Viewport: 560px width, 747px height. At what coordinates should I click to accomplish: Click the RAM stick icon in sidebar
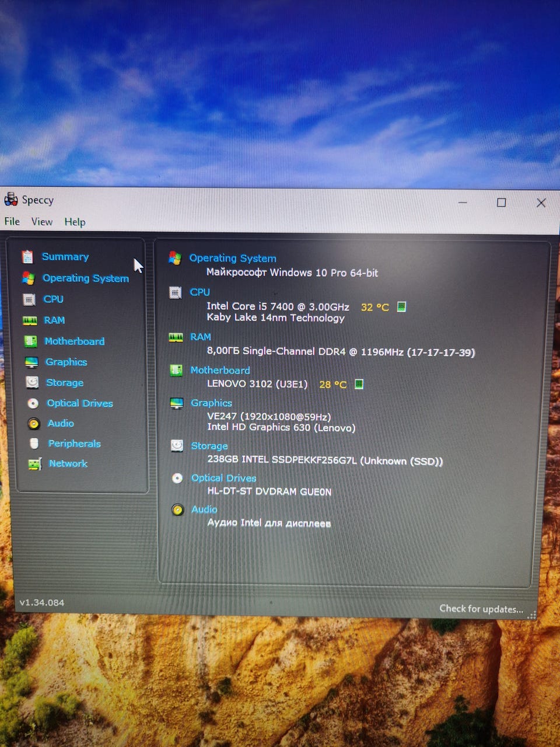pos(30,320)
